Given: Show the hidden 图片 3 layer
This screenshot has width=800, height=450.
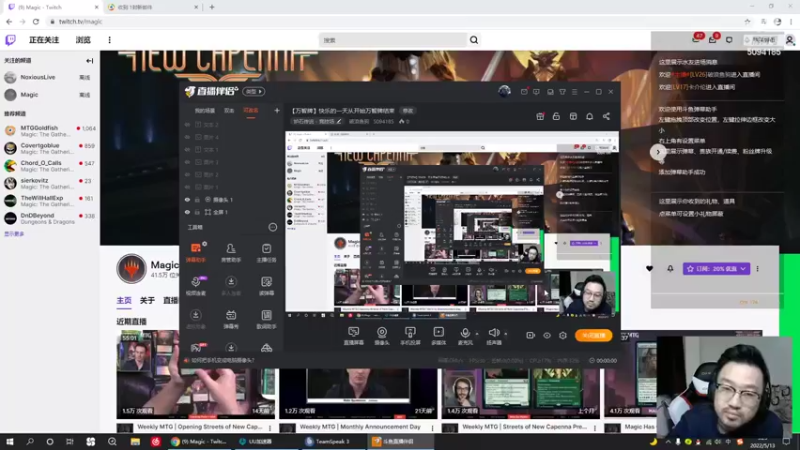Looking at the screenshot, I should 187,162.
